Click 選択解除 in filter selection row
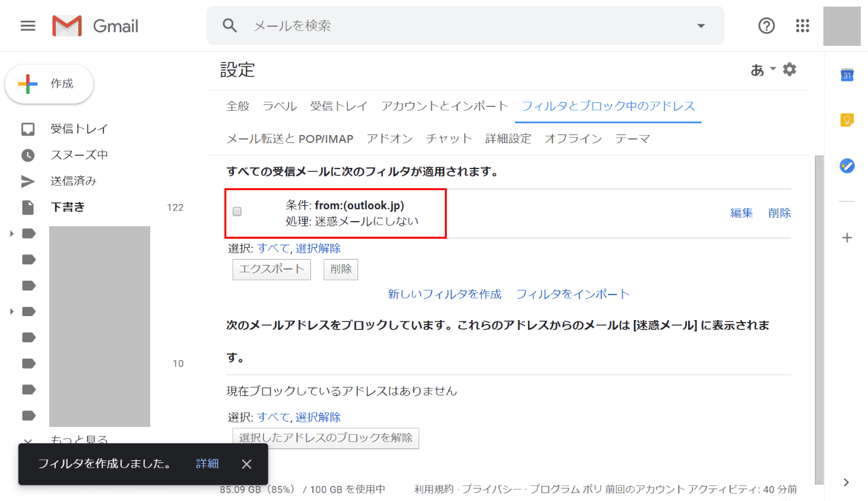This screenshot has height=501, width=868. click(x=318, y=249)
